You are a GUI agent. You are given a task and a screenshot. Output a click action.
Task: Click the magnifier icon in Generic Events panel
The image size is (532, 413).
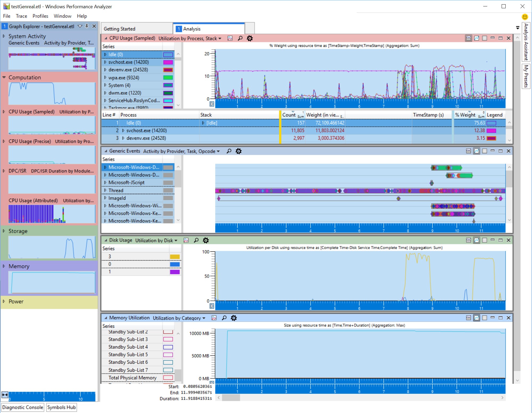point(229,151)
